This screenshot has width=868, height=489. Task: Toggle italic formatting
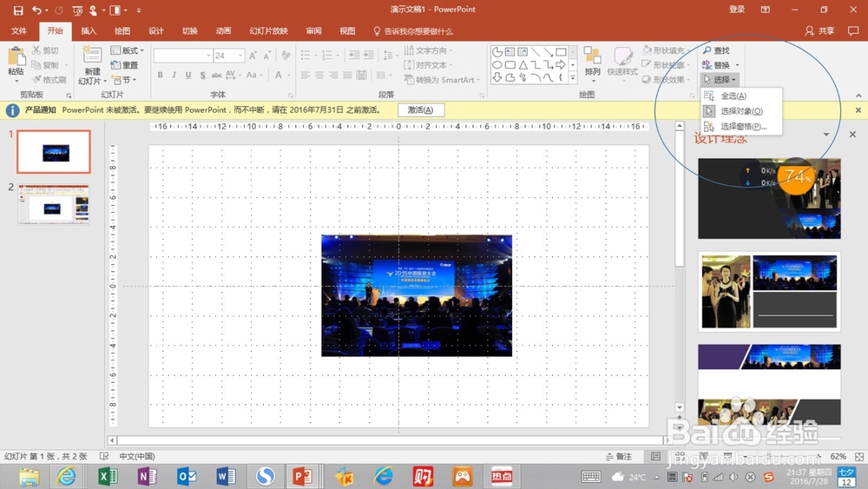(174, 76)
